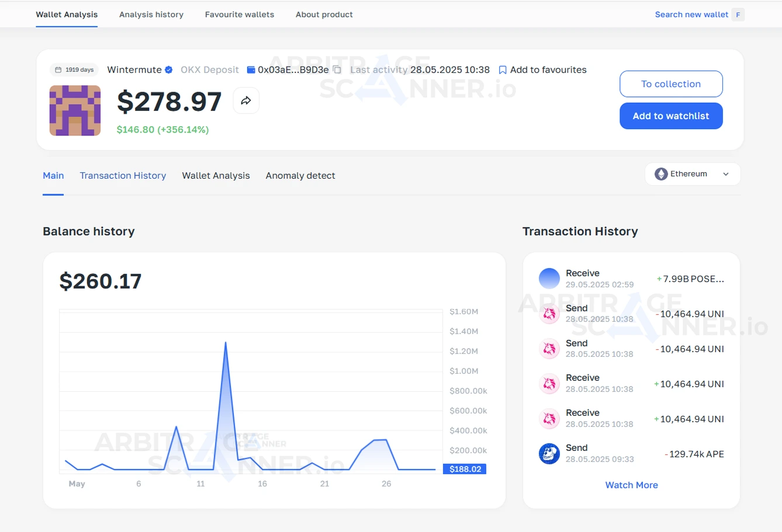Click Add to favourites text

(x=548, y=69)
